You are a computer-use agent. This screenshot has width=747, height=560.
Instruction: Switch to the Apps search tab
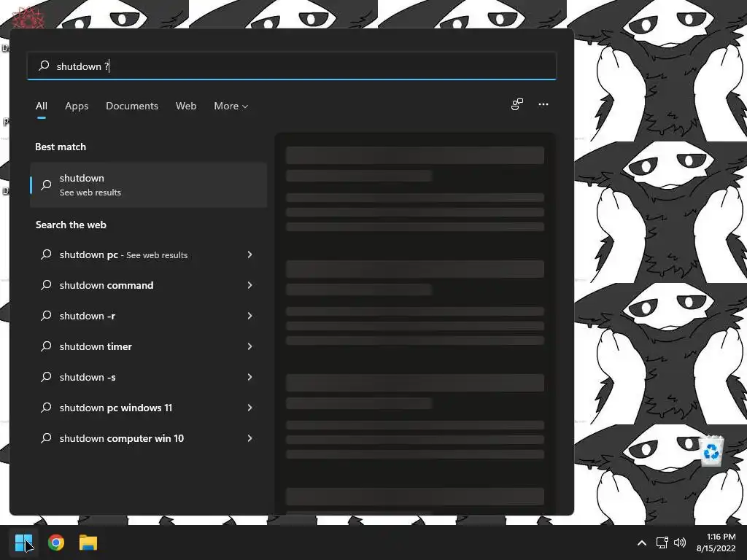click(77, 106)
